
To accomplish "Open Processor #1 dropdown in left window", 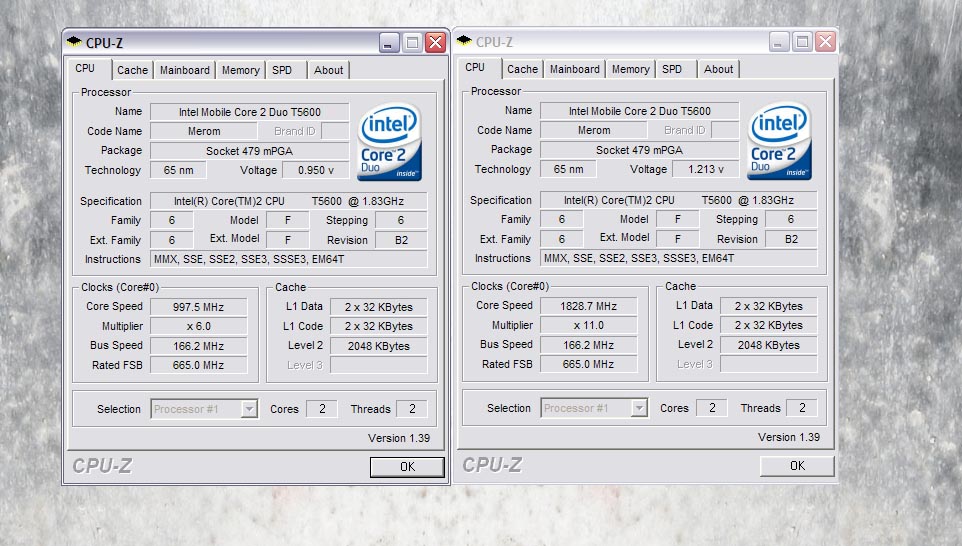I will click(x=249, y=409).
